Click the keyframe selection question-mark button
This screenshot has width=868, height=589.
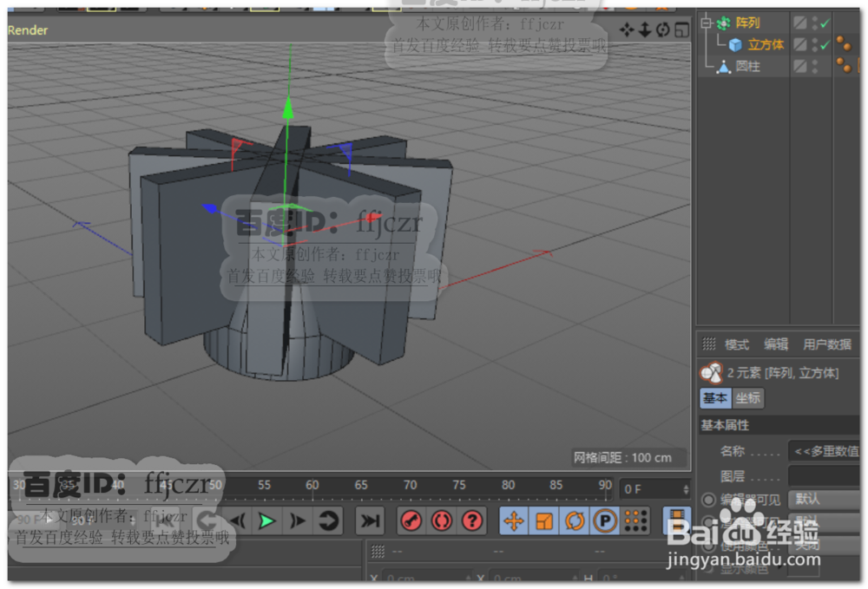pyautogui.click(x=471, y=520)
